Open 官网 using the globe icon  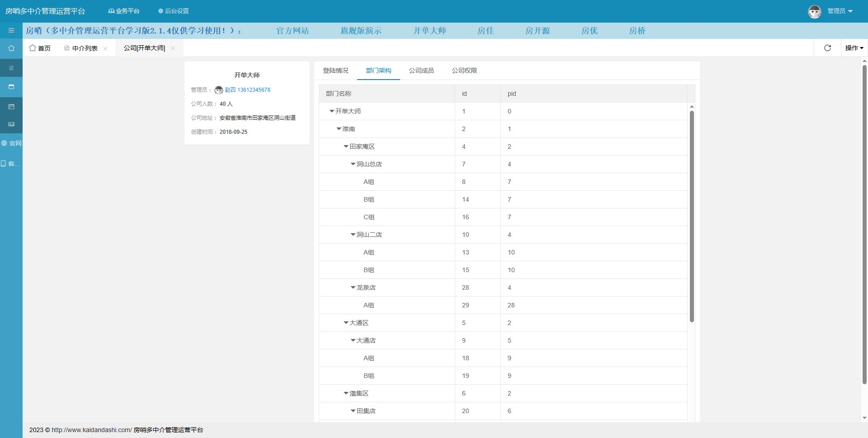11,143
